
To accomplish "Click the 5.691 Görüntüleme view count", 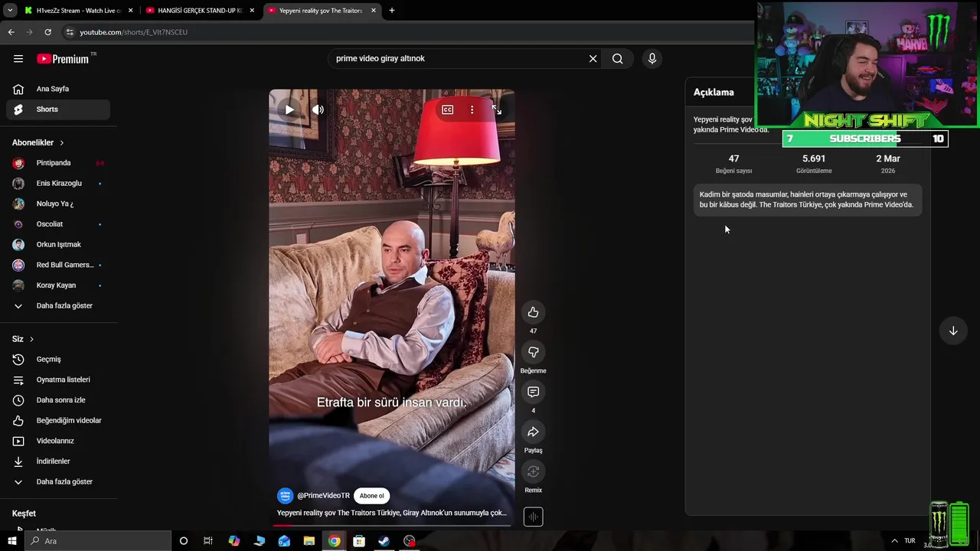I will [x=814, y=164].
